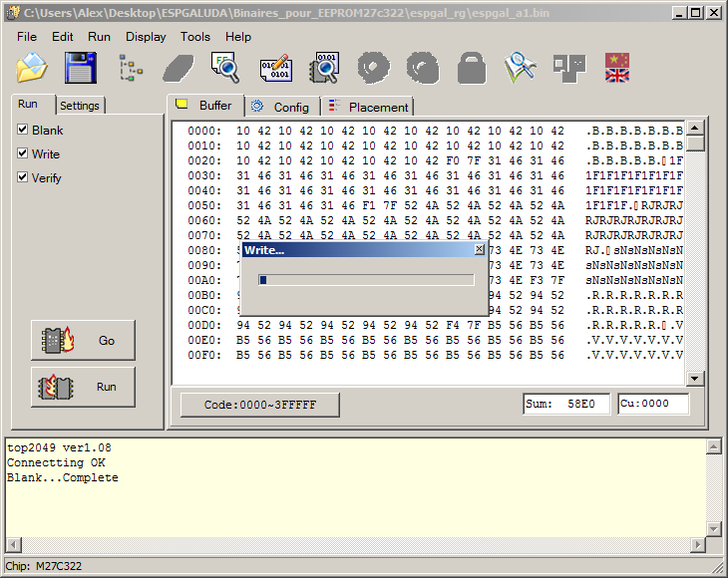Close the Write progress dialog
The image size is (728, 578).
point(479,250)
